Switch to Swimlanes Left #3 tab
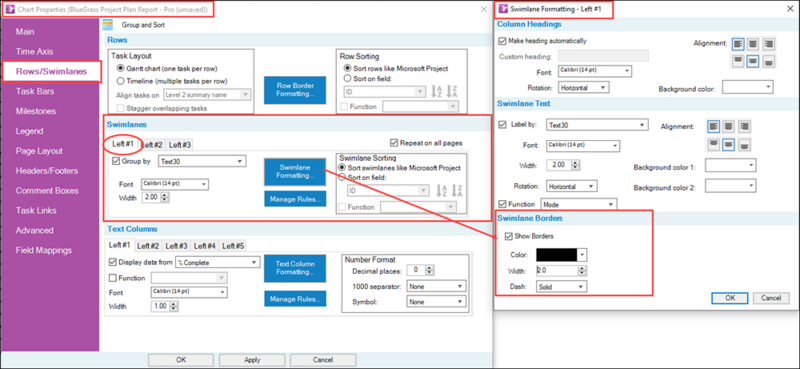The height and width of the screenshot is (369, 800). pos(180,145)
